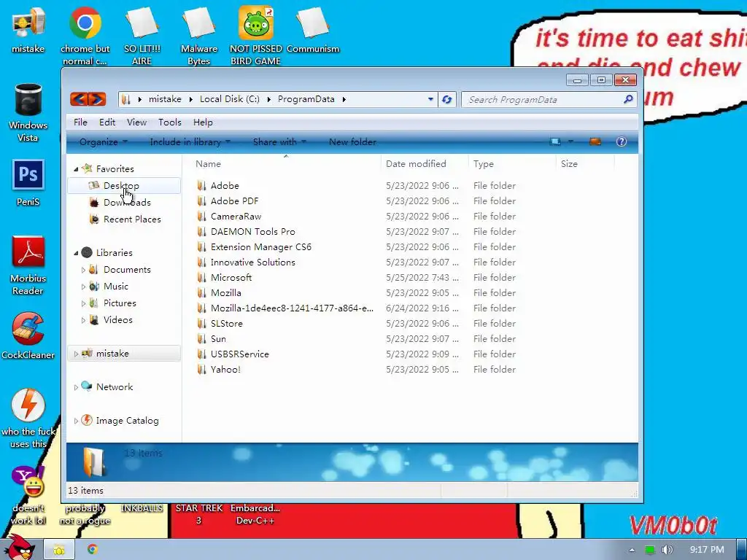Sort by the Type column header

[x=512, y=164]
